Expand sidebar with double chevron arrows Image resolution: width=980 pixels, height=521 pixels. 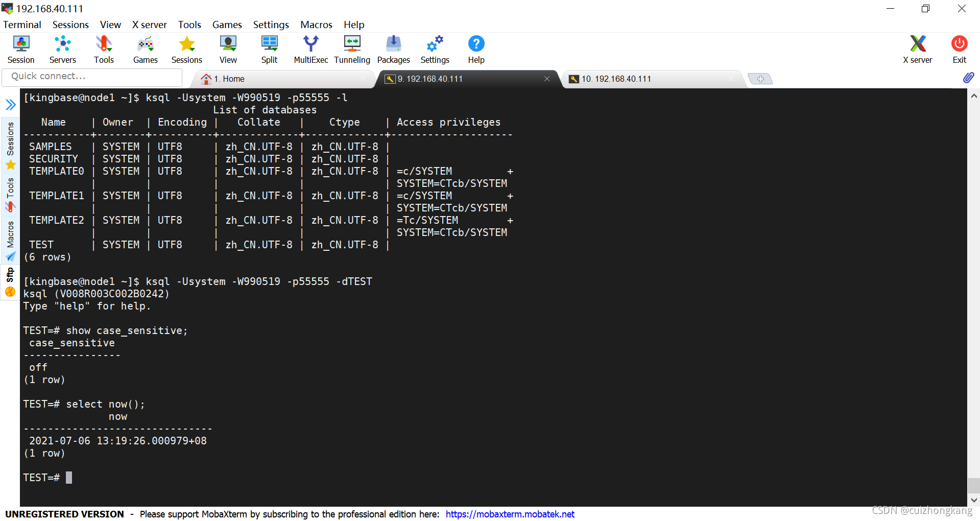pos(11,105)
